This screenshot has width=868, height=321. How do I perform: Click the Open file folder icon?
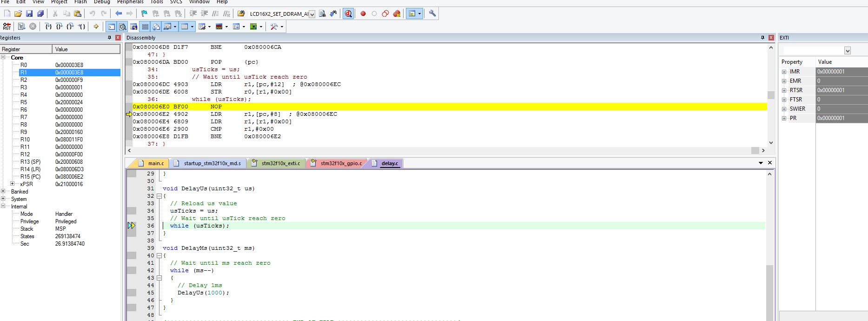(18, 13)
